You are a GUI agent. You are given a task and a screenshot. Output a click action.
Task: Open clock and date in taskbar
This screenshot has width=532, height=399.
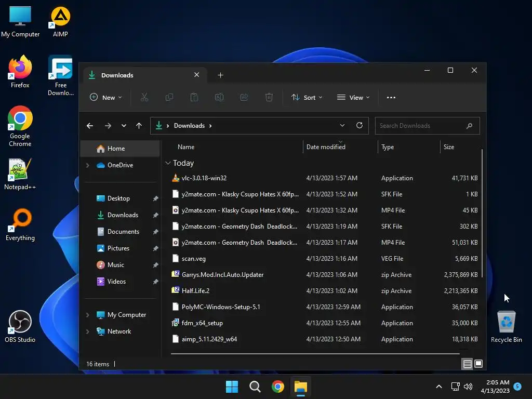495,387
